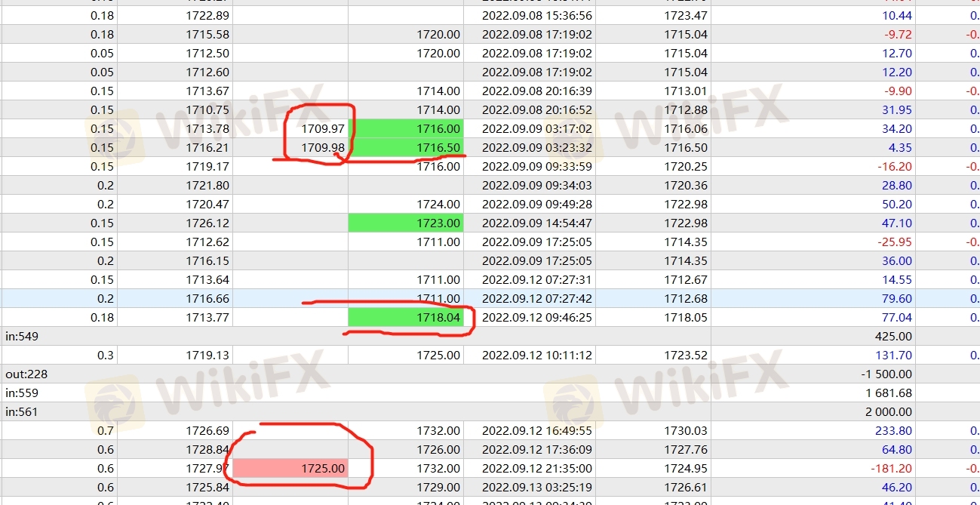Select the 0.7 lot volume cell

(x=106, y=431)
